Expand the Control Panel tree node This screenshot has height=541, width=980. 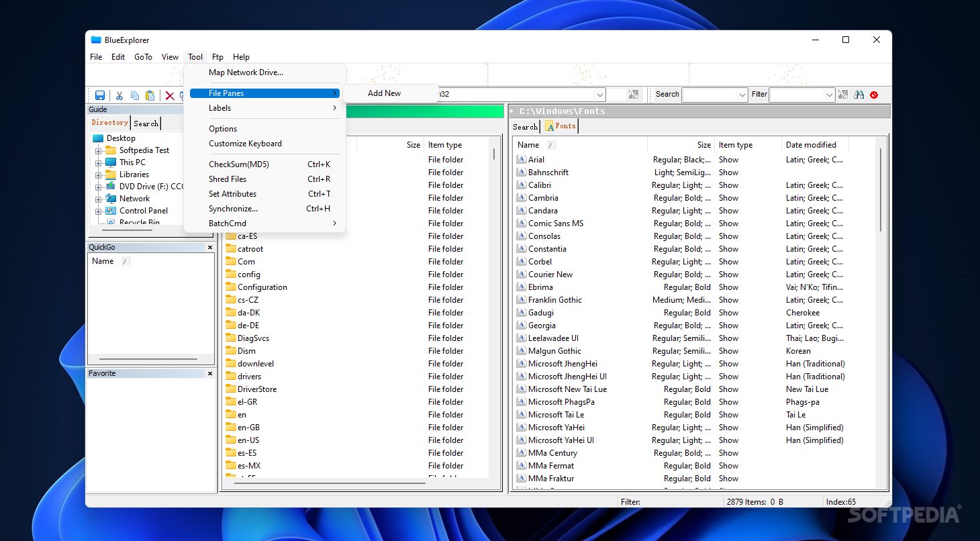coord(99,211)
